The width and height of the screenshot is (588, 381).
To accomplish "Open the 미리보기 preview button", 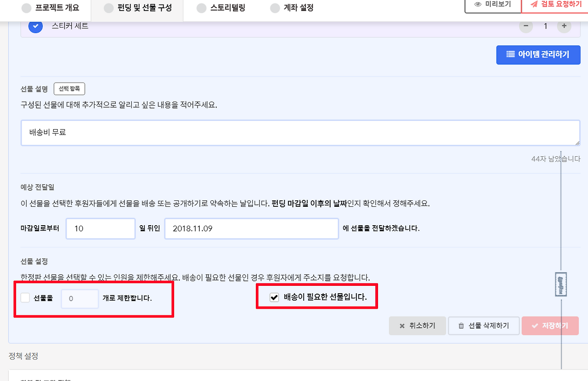I will point(492,5).
